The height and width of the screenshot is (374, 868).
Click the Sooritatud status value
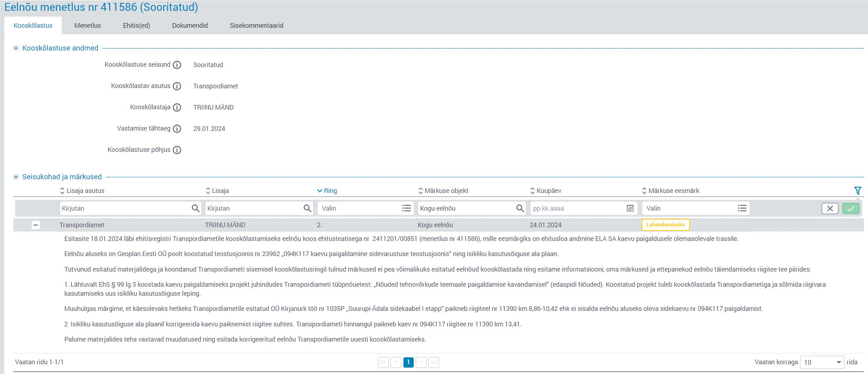tap(208, 65)
